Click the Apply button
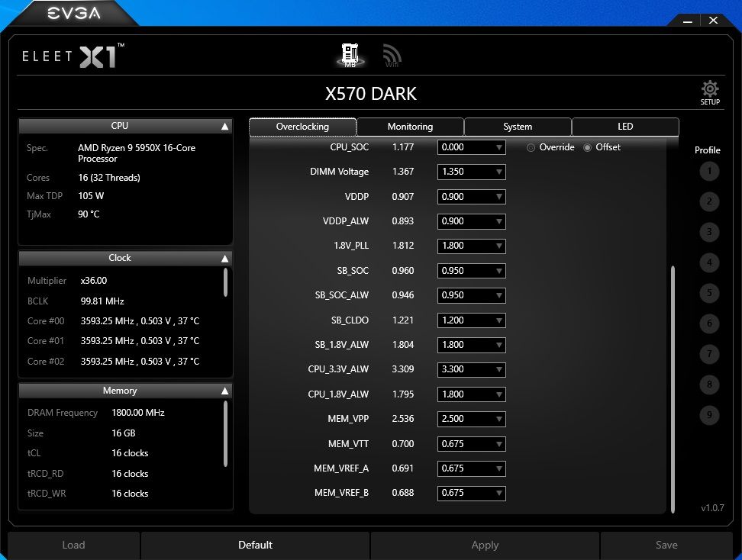This screenshot has height=560, width=742. click(x=485, y=546)
